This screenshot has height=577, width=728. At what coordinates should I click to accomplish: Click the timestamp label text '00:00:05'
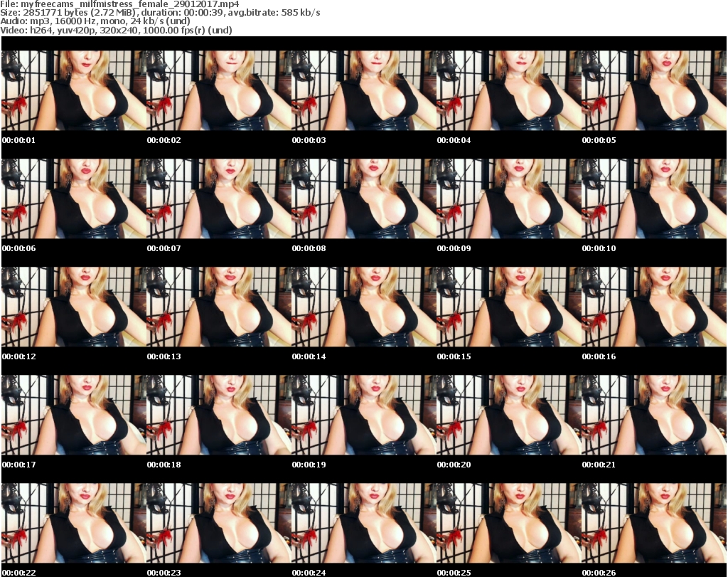(599, 140)
